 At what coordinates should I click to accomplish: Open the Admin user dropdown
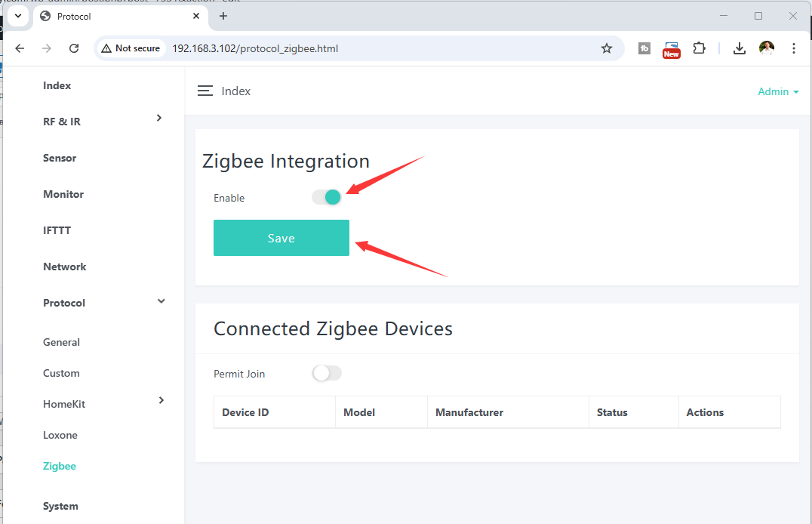[778, 91]
